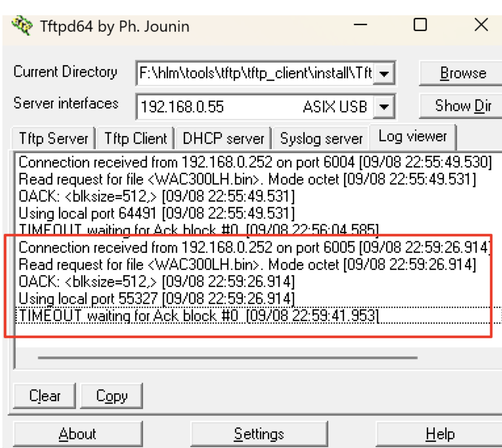502x448 pixels.
Task: Select the 'Using local port 55327' line
Action: click(156, 299)
